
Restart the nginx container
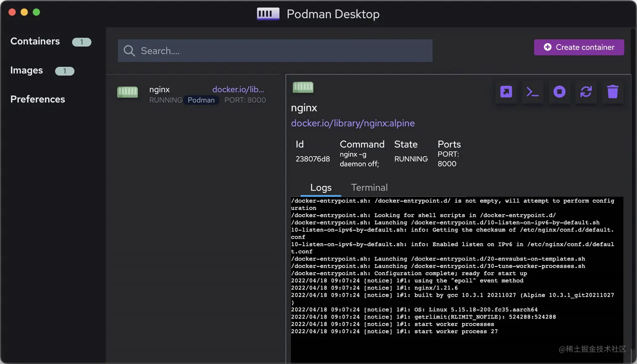[x=586, y=92]
